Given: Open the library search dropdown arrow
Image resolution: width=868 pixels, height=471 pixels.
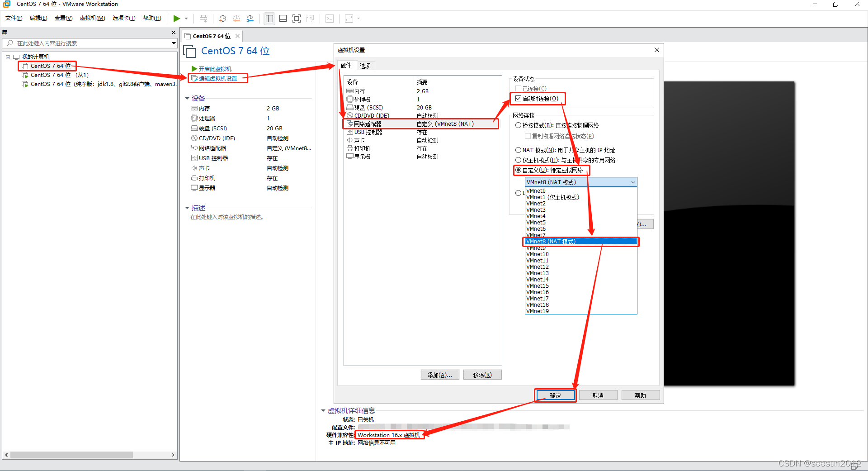Looking at the screenshot, I should pyautogui.click(x=174, y=43).
